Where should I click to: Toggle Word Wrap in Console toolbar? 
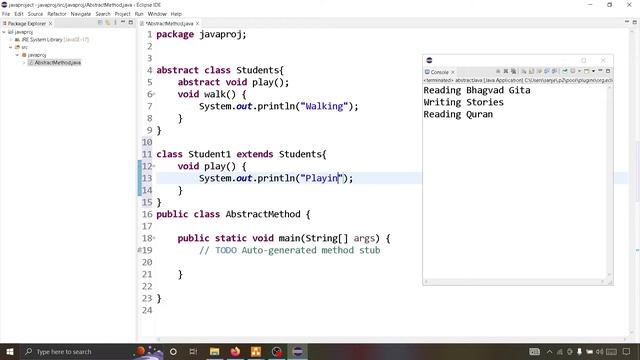tap(539, 71)
